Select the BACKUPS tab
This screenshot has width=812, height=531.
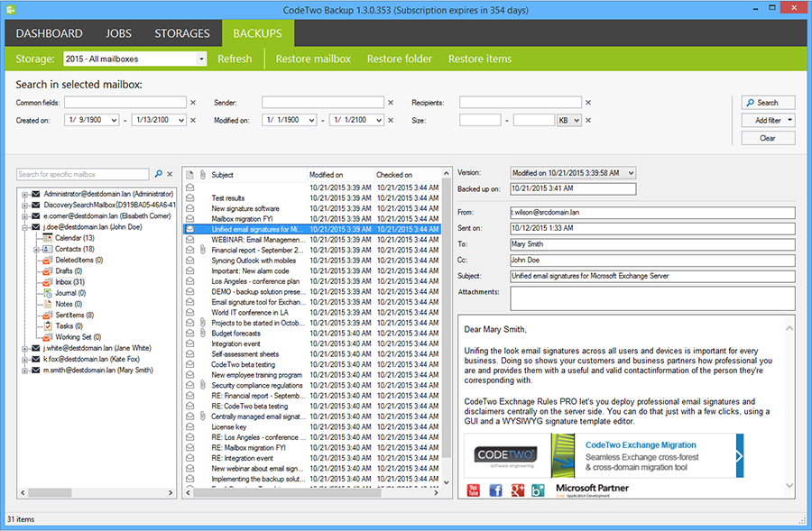[x=258, y=33]
